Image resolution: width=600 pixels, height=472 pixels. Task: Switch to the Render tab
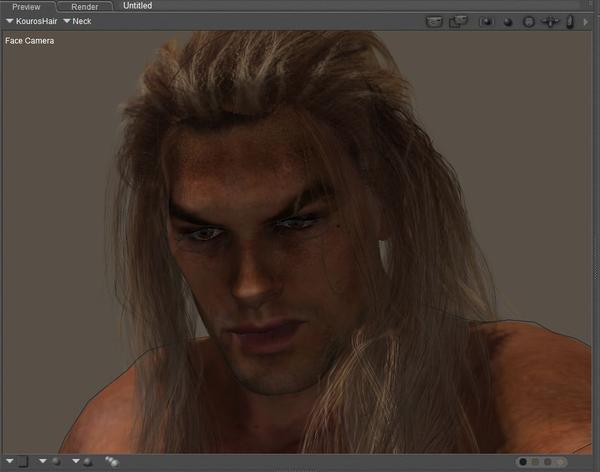point(85,7)
